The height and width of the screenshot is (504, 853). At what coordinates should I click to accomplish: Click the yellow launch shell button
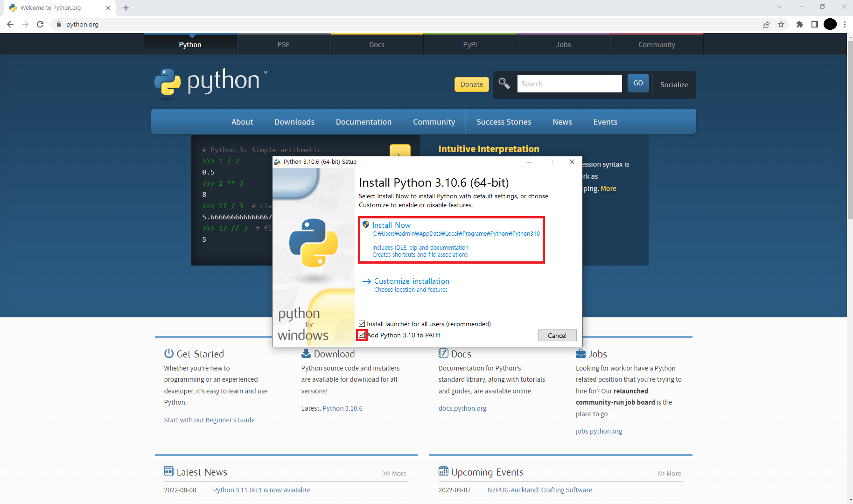pos(400,151)
